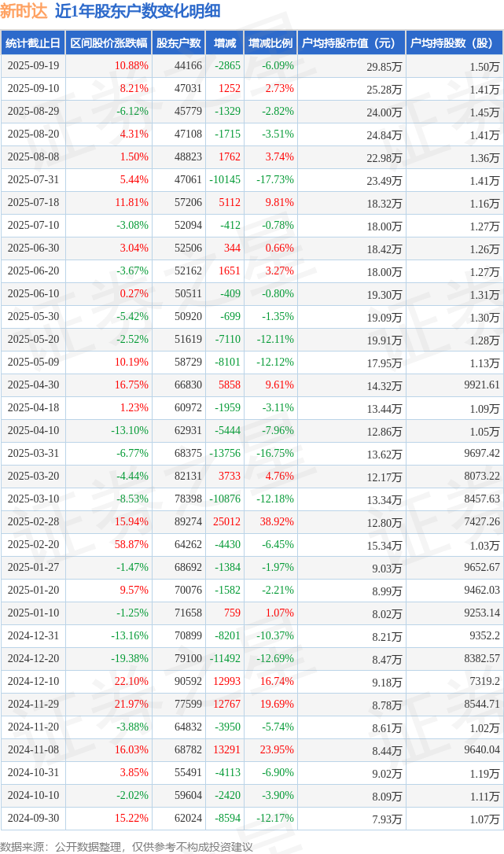Click the 2025-09-19 date cell
This screenshot has height=854, width=504.
pyautogui.click(x=33, y=66)
